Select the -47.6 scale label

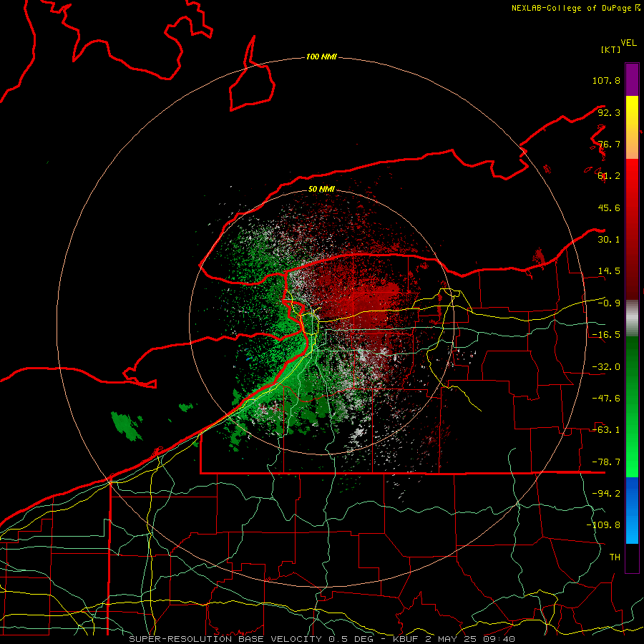(606, 399)
